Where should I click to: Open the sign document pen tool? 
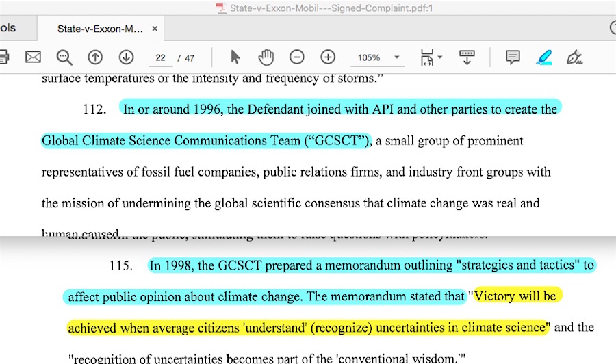coord(575,57)
